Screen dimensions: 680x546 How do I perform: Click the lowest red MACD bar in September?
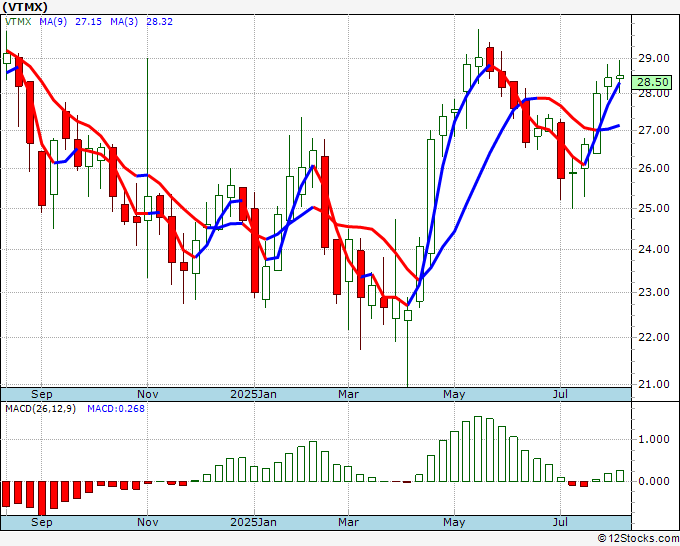point(42,498)
